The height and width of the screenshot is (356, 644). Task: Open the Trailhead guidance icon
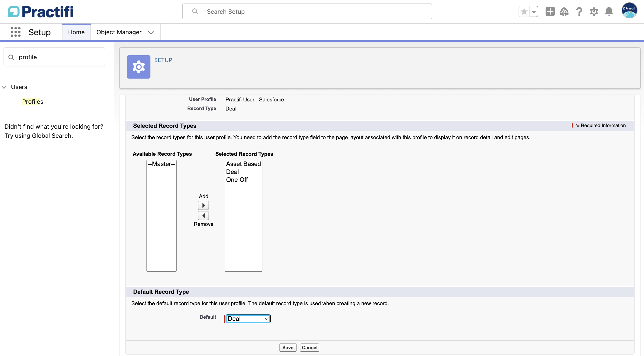[564, 11]
